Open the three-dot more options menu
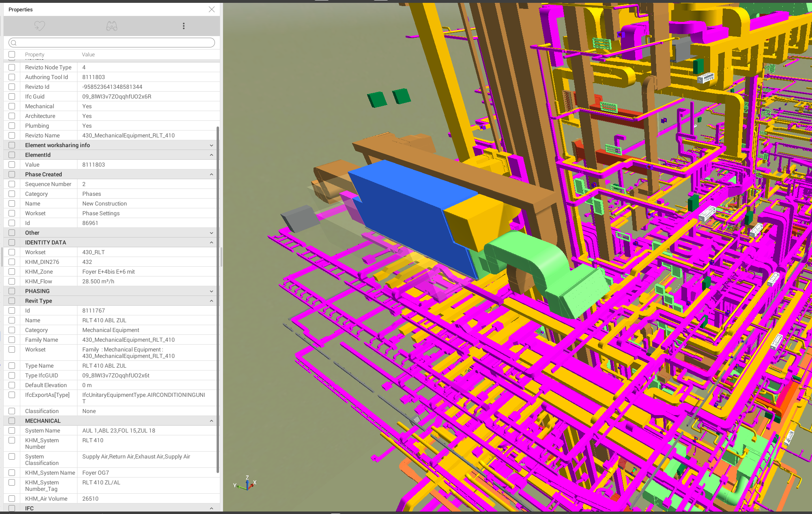Image resolution: width=812 pixels, height=514 pixels. [184, 26]
